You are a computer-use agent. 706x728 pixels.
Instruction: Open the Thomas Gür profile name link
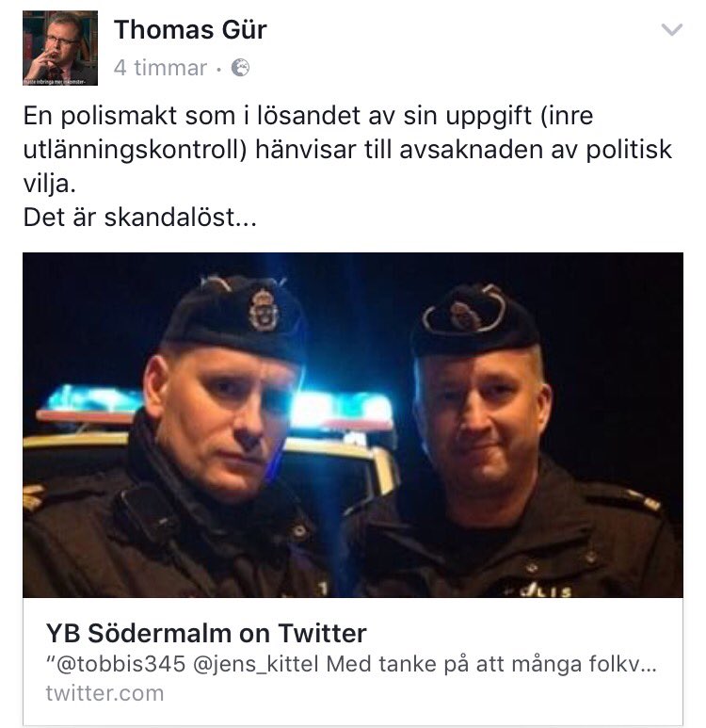tap(190, 30)
